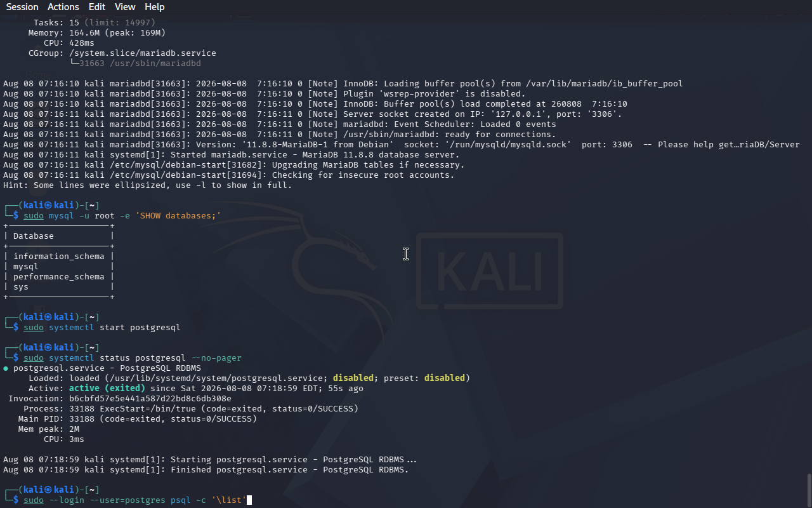This screenshot has height=508, width=812.
Task: Click the '\list' argument being typed
Action: [x=229, y=500]
